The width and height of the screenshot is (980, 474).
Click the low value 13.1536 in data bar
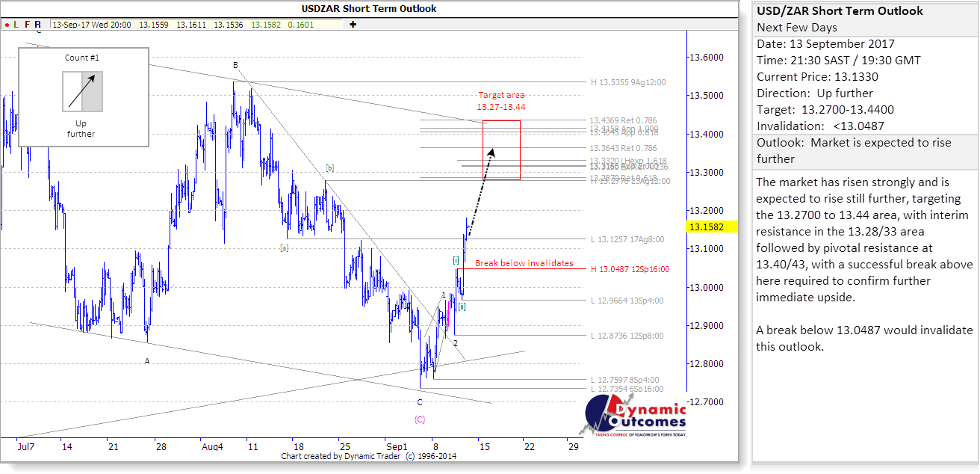[228, 25]
